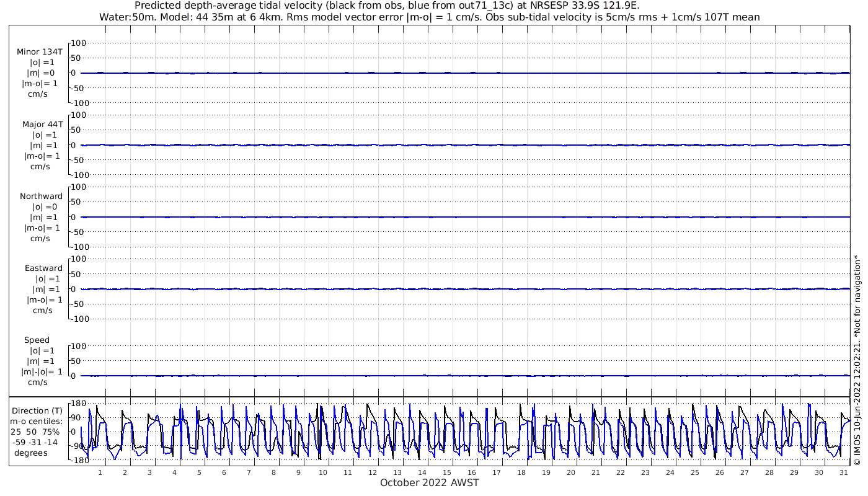Screen dimensions: 868x496
Task: Click day '25' on the date axis
Action: click(695, 472)
